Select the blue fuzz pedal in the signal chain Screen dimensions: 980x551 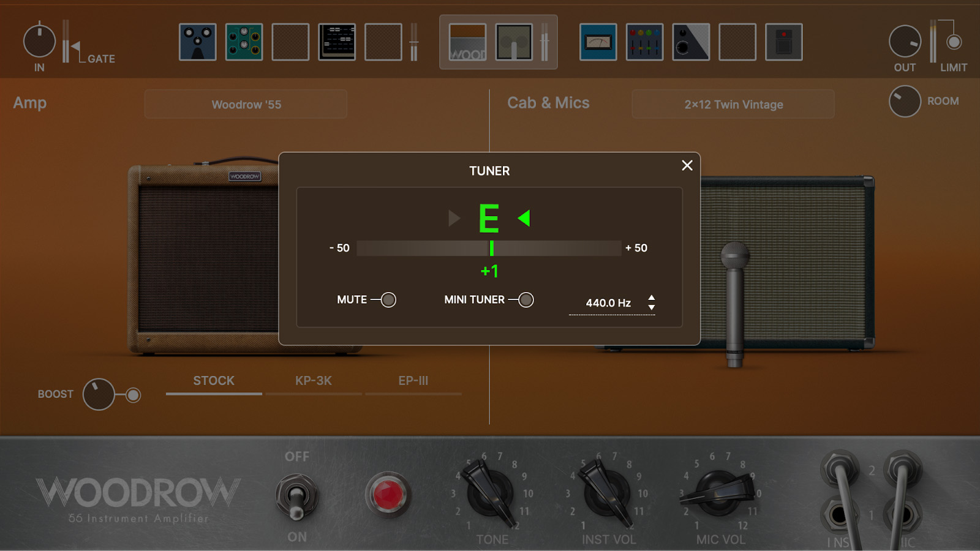pyautogui.click(x=197, y=42)
